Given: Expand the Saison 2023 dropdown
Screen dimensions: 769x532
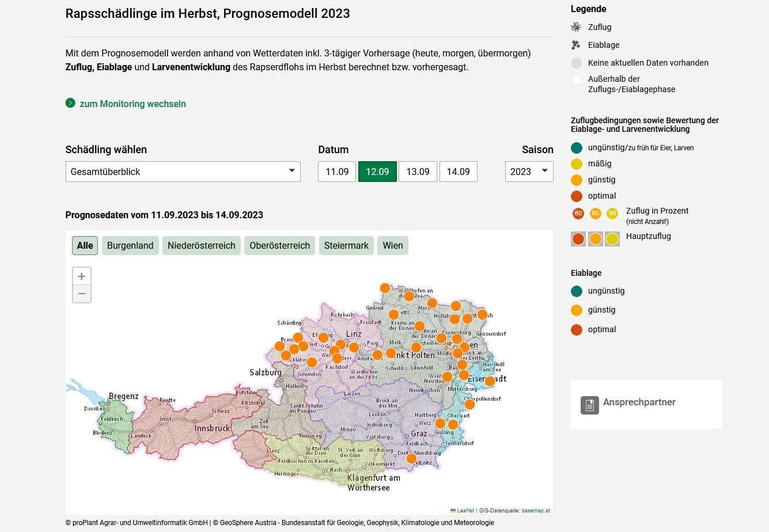Looking at the screenshot, I should [x=529, y=172].
